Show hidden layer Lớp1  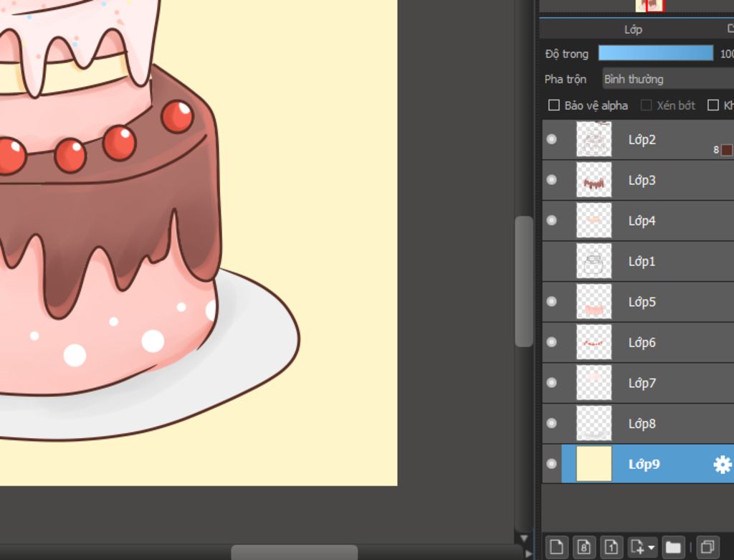[x=552, y=261]
